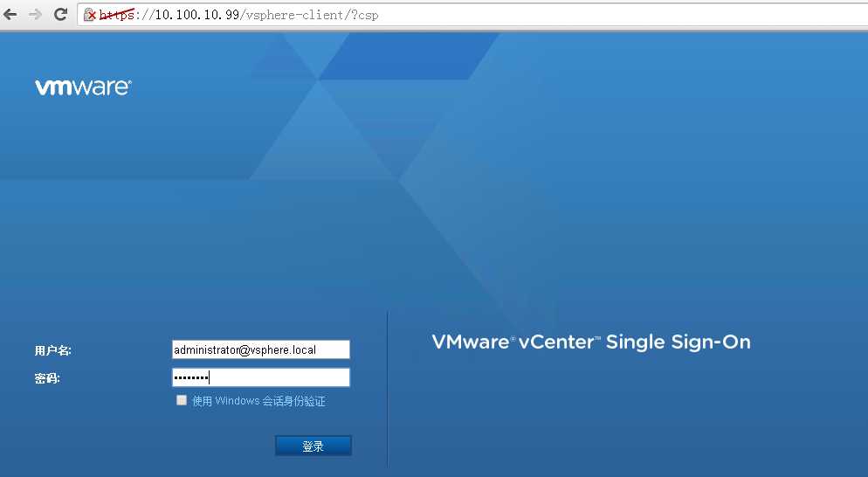Click the vmware logo
The image size is (868, 477).
(x=83, y=87)
